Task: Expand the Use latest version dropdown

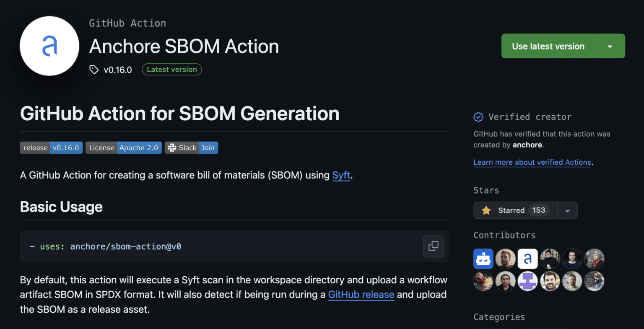Action: coord(610,46)
